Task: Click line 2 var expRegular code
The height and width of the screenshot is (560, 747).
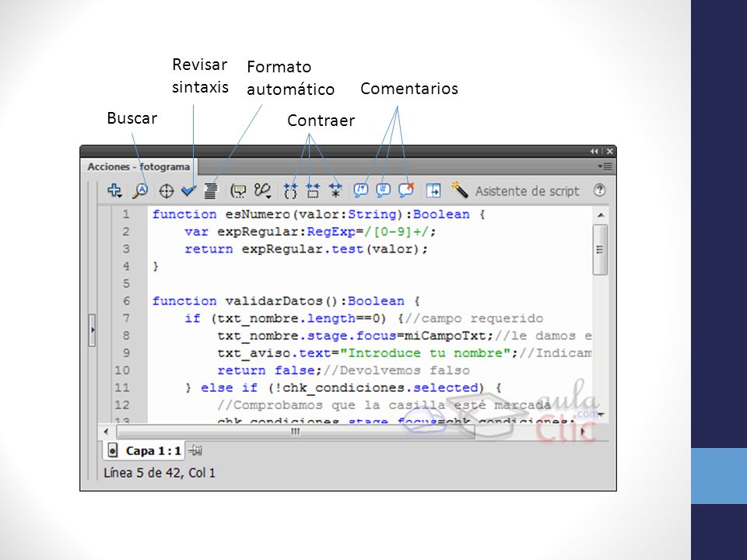Action: [x=310, y=232]
